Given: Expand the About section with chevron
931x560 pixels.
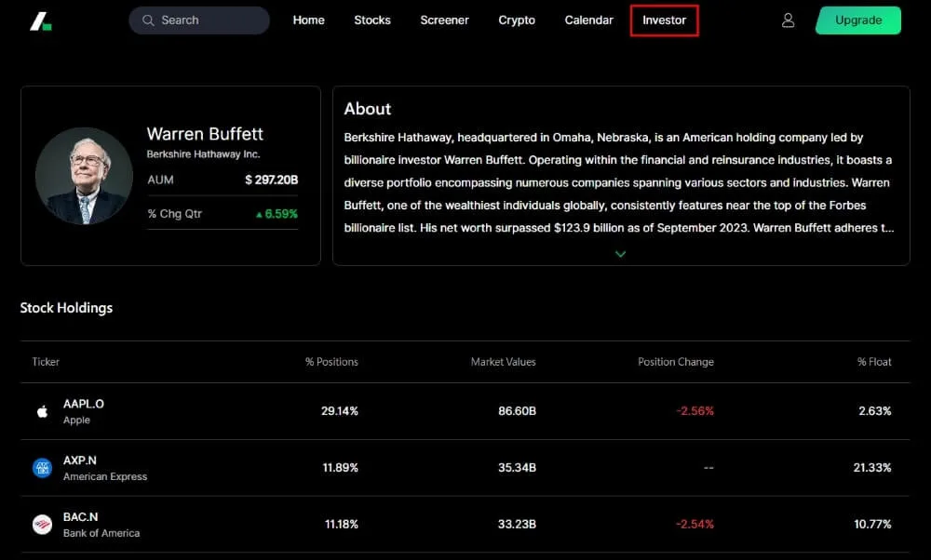Looking at the screenshot, I should [x=621, y=254].
